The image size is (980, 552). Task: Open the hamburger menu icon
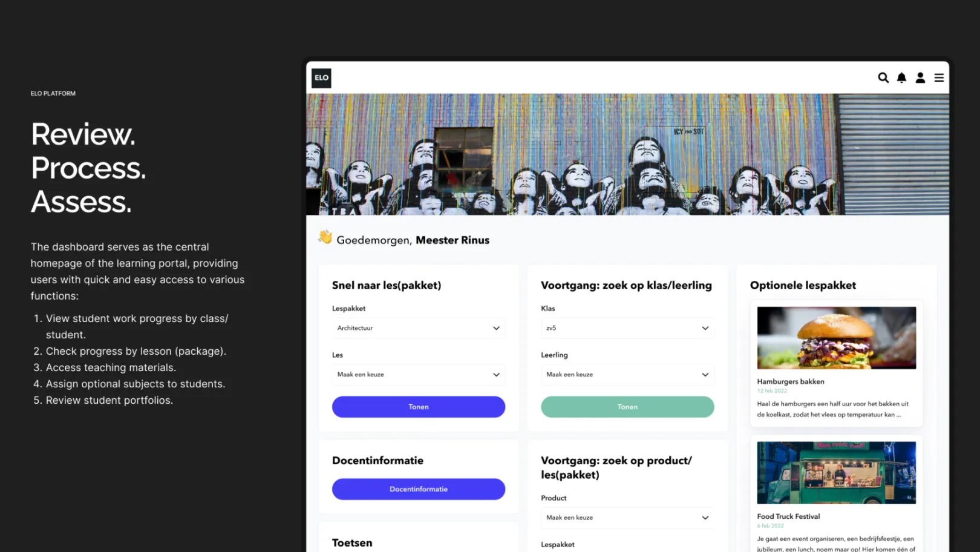[x=939, y=77]
